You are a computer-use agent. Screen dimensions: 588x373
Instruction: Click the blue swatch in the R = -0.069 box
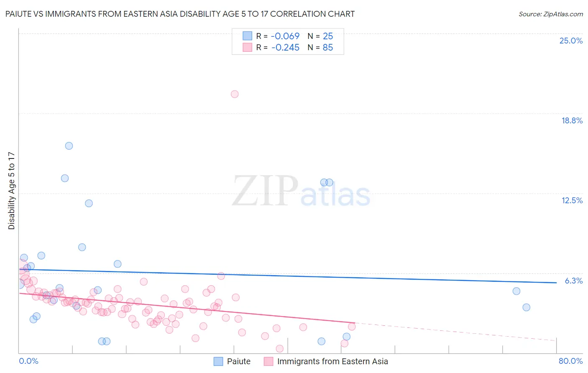pyautogui.click(x=248, y=36)
